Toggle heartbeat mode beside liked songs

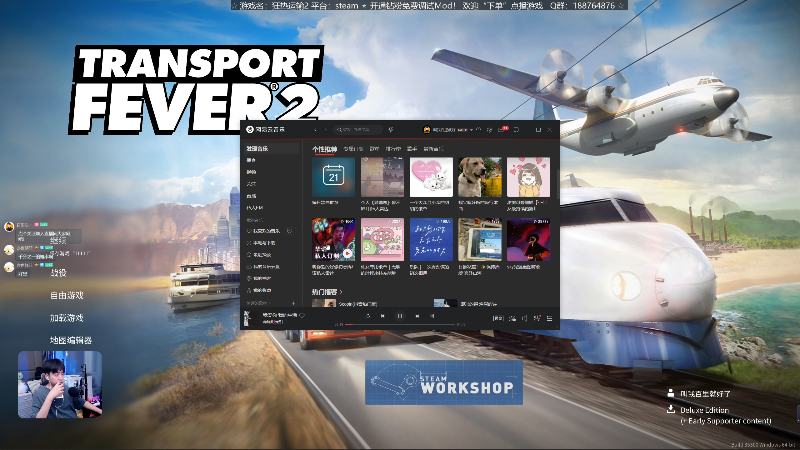click(x=289, y=231)
